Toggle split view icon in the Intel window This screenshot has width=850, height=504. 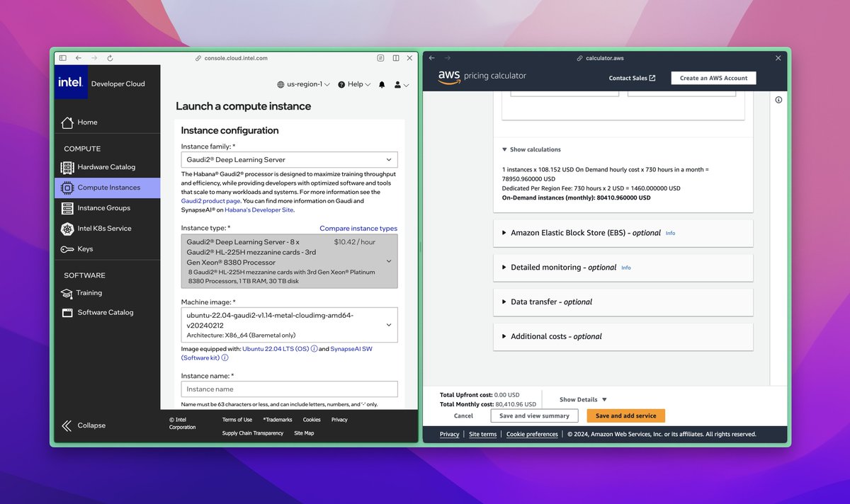coord(396,58)
